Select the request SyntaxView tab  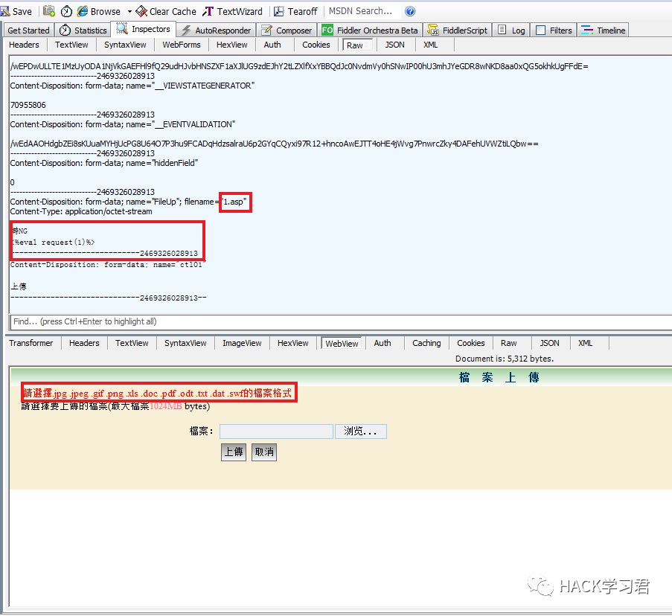[x=125, y=45]
